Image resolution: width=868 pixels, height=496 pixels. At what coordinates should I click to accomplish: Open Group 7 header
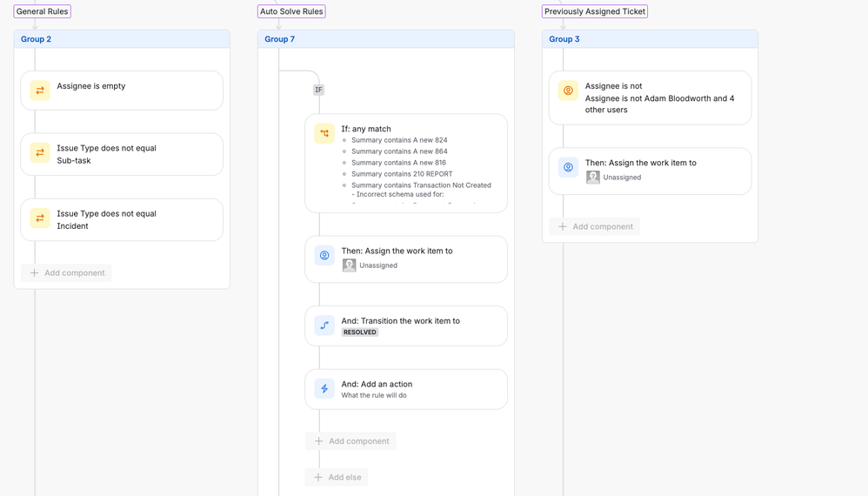pos(386,39)
